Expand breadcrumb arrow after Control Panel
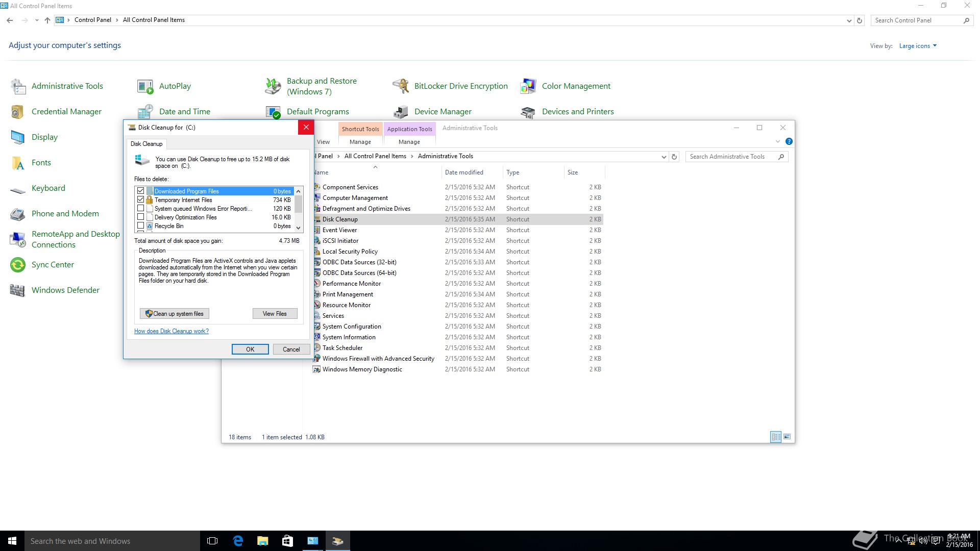980x551 pixels. tap(117, 20)
